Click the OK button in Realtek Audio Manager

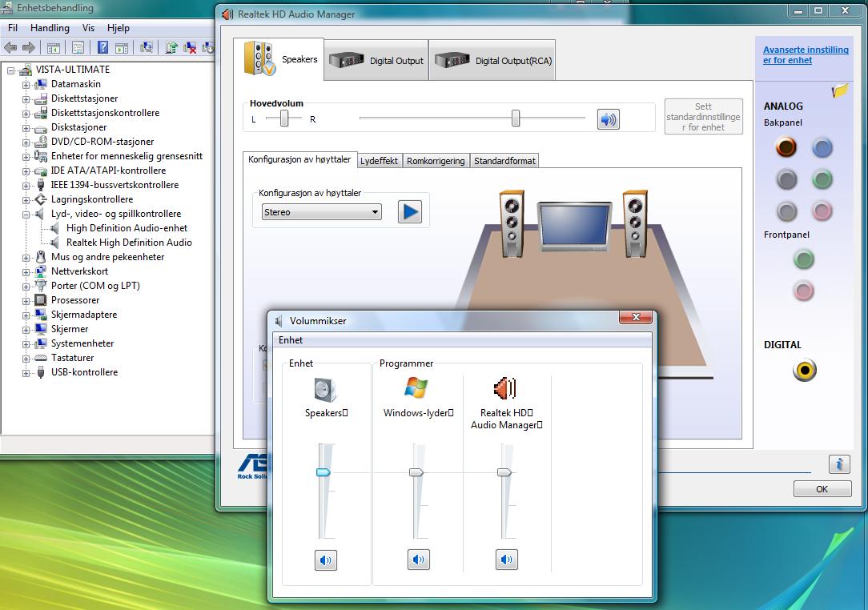pos(822,489)
